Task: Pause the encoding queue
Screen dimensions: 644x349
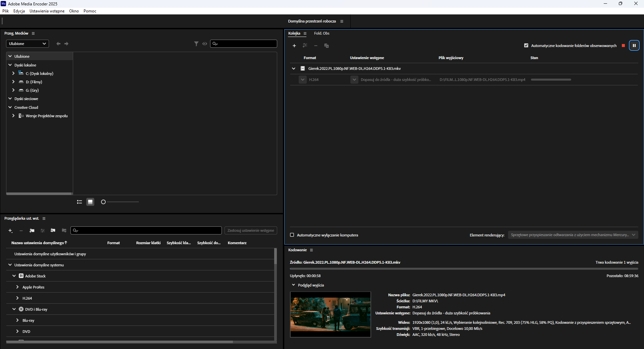Action: pos(634,45)
